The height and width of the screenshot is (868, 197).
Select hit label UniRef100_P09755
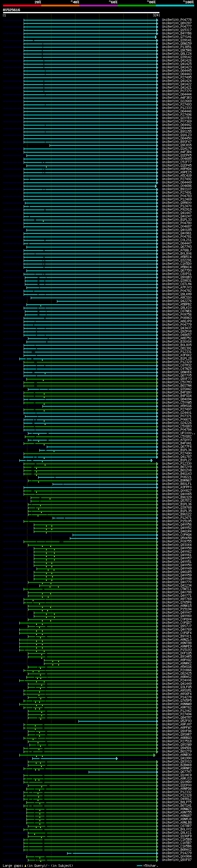(177, 542)
